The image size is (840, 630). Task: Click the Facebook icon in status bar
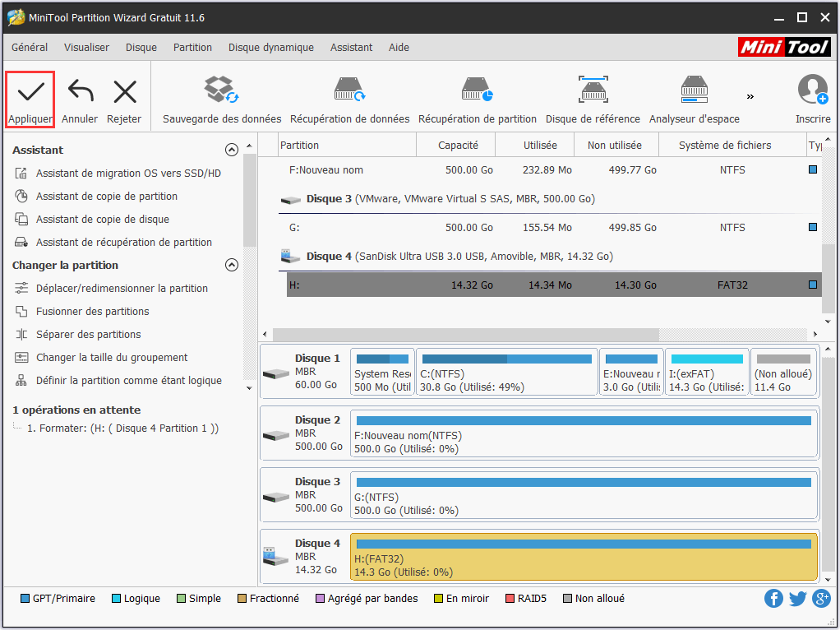(773, 598)
